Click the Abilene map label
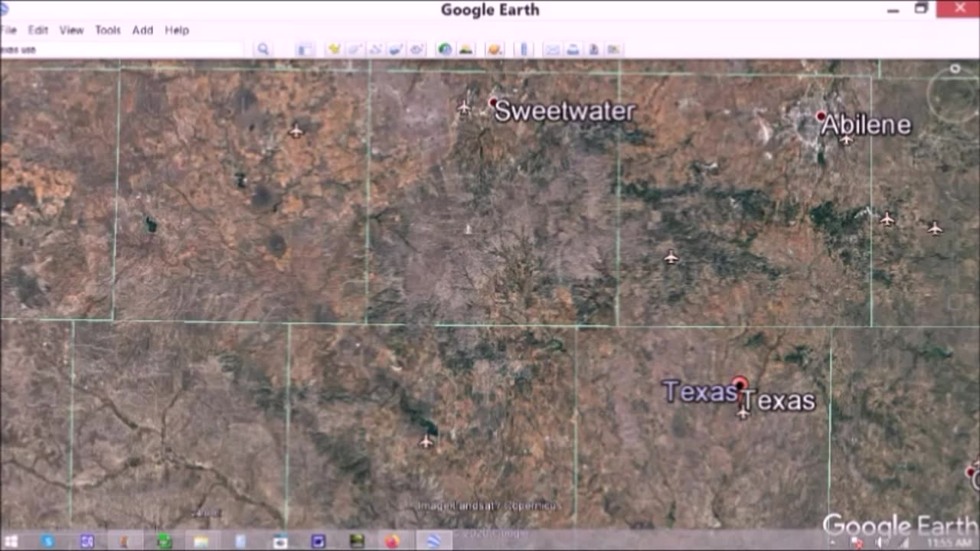 point(867,126)
